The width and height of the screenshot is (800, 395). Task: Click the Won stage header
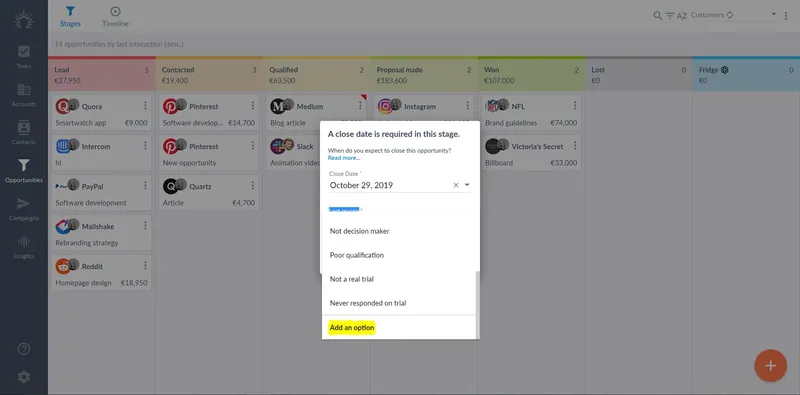pyautogui.click(x=532, y=75)
